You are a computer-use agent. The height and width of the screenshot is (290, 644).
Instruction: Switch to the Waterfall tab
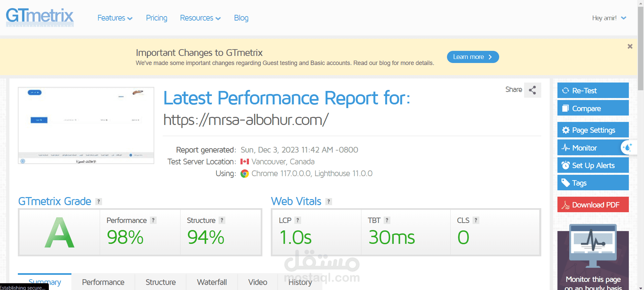pos(212,282)
